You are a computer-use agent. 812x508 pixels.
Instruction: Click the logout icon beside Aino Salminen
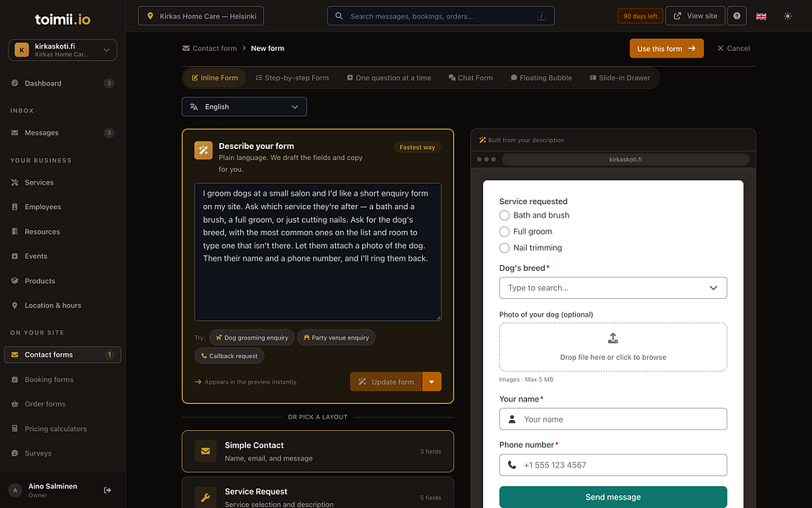point(107,490)
